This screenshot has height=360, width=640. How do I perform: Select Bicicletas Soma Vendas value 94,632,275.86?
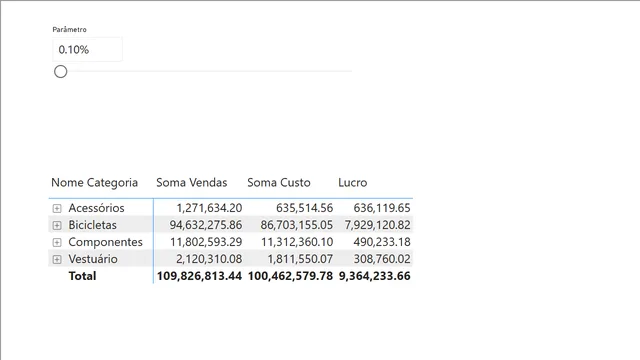click(206, 225)
